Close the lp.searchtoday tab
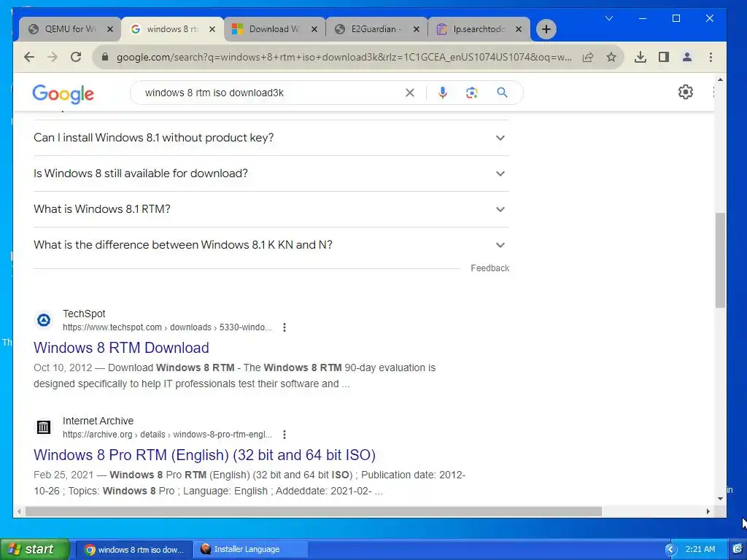Viewport: 747px width, 560px height. click(x=519, y=29)
